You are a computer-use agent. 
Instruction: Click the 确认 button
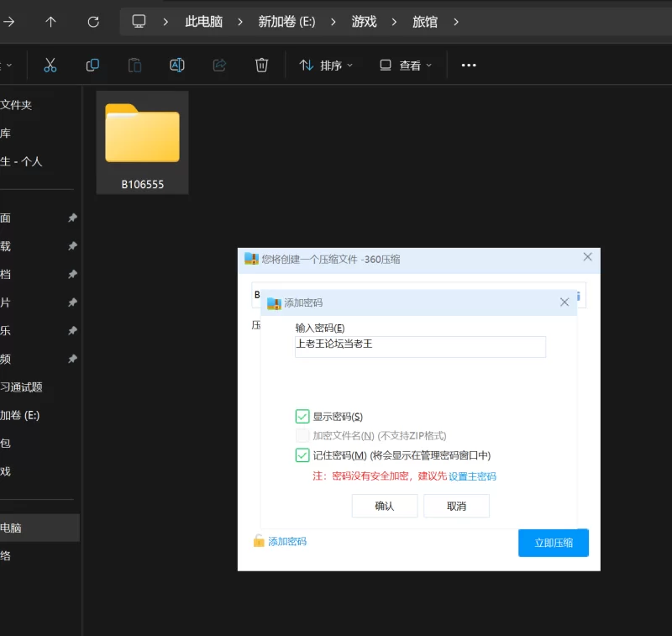click(385, 506)
